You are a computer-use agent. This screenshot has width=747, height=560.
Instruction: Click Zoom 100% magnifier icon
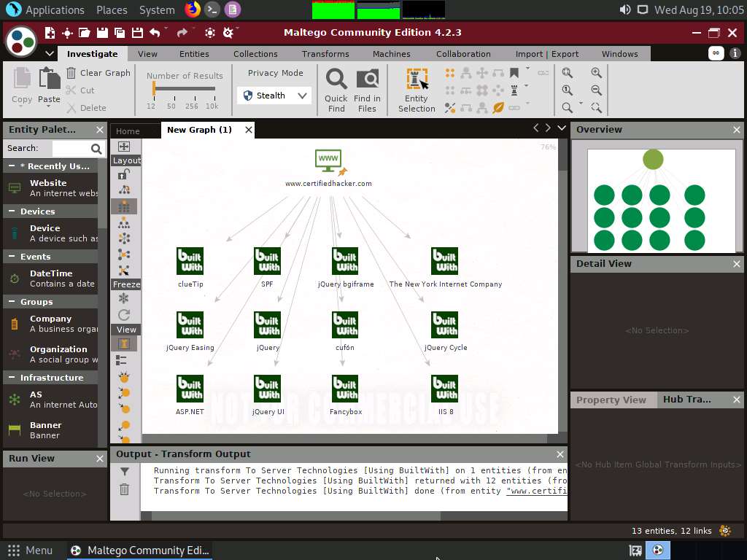[567, 90]
